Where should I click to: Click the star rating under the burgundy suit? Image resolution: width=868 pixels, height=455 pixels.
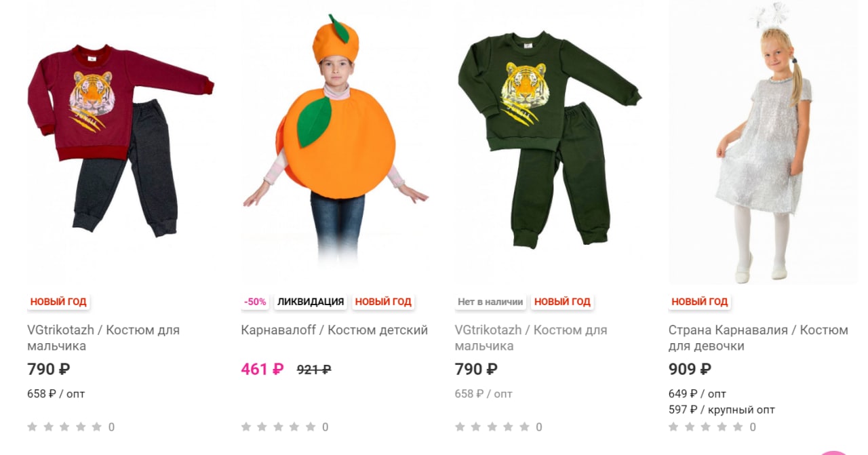tap(65, 427)
